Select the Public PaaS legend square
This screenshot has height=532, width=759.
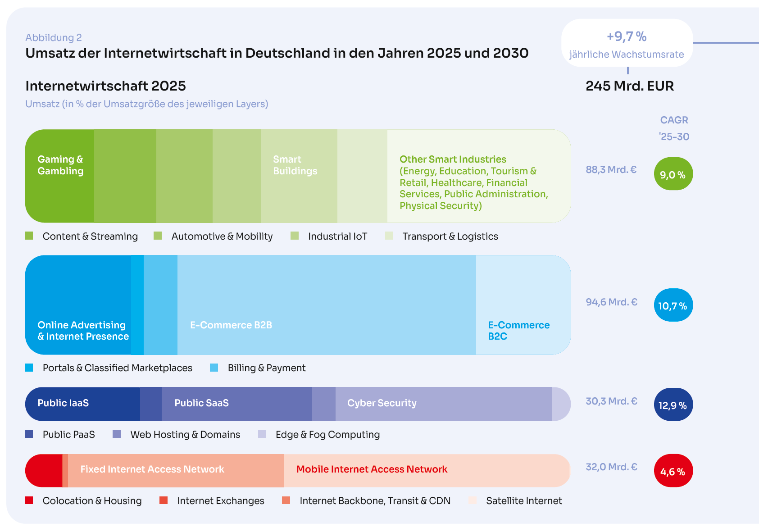(29, 434)
